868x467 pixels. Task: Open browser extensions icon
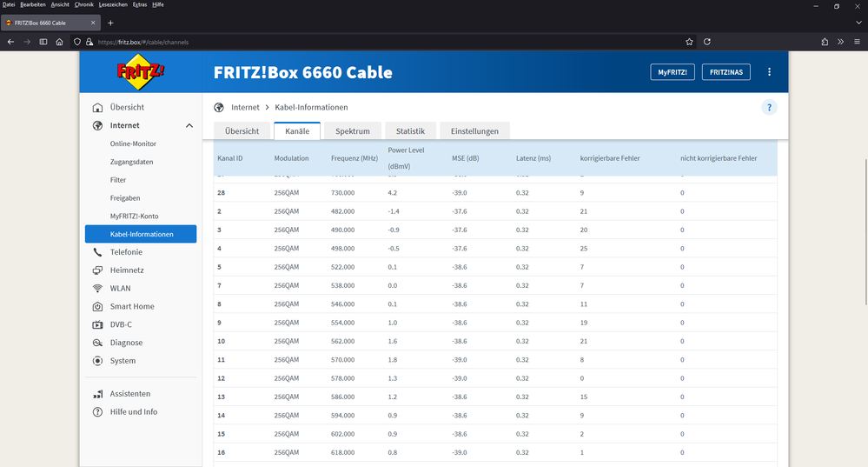(x=825, y=42)
